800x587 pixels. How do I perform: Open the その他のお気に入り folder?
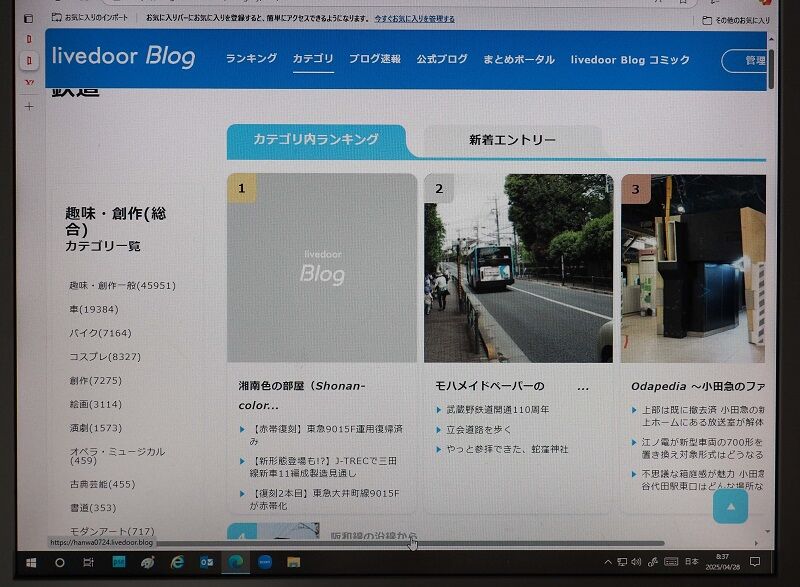(x=736, y=20)
